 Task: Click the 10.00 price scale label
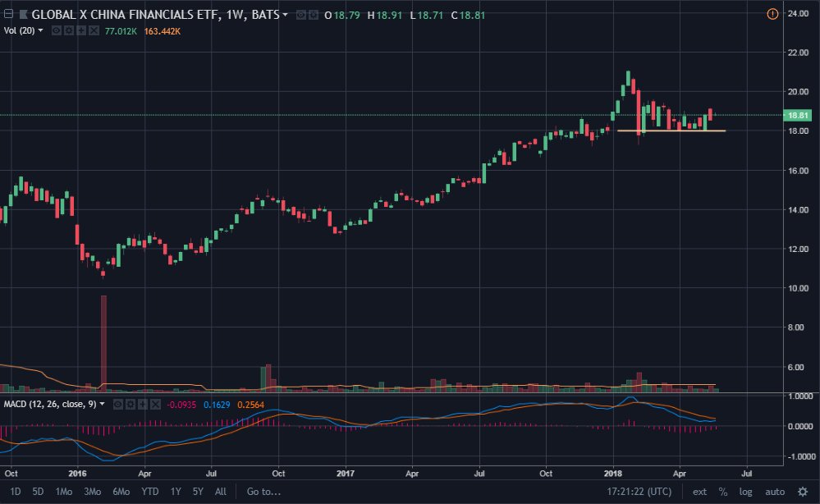[798, 288]
